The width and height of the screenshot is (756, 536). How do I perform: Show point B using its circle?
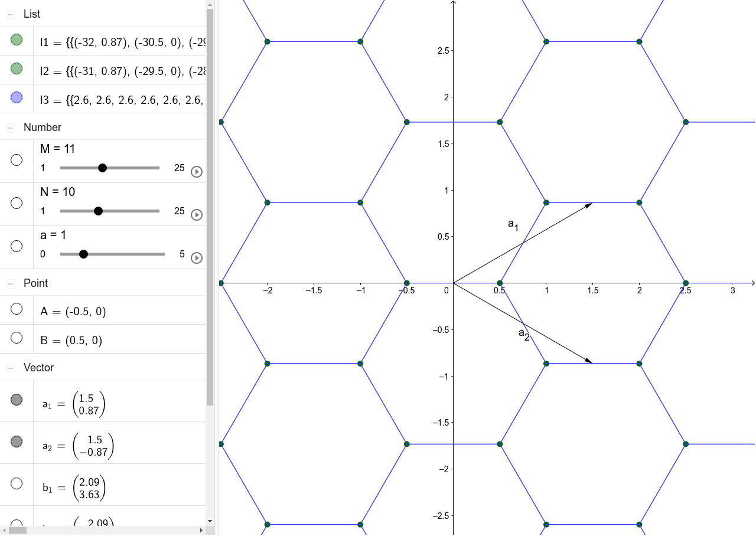pos(17,338)
